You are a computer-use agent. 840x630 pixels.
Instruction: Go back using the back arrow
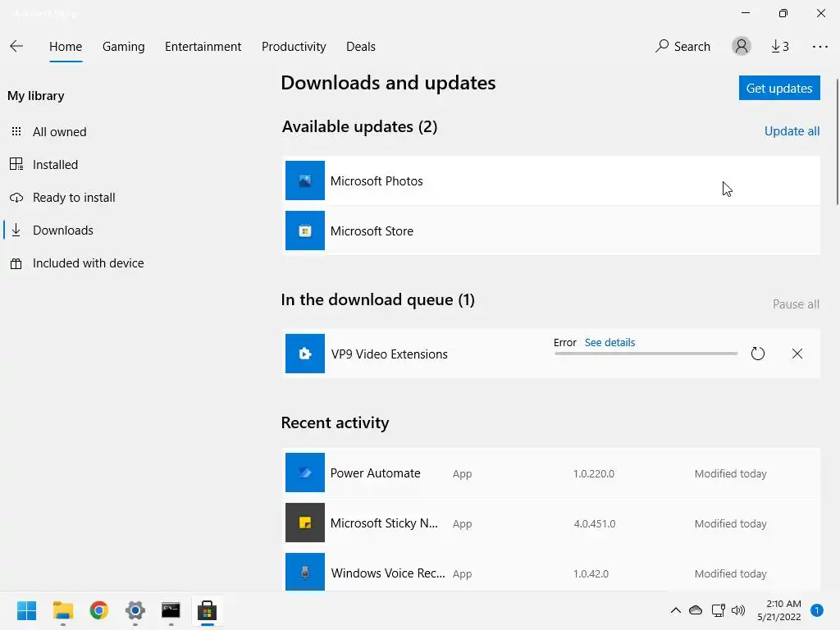16,46
